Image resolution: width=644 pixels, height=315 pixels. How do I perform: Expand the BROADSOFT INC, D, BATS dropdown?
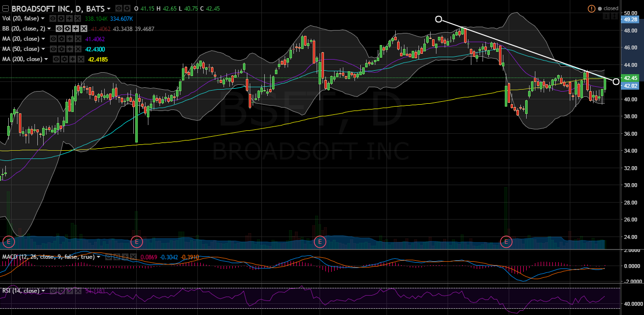pyautogui.click(x=108, y=9)
